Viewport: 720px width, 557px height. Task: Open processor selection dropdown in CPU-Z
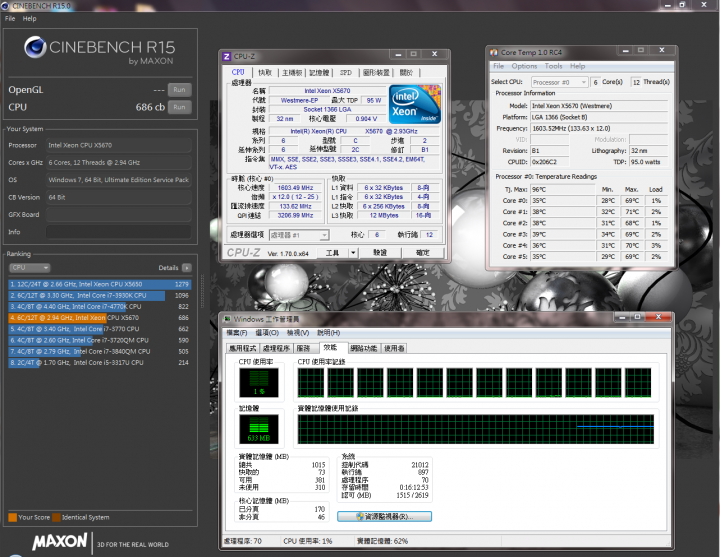point(298,235)
